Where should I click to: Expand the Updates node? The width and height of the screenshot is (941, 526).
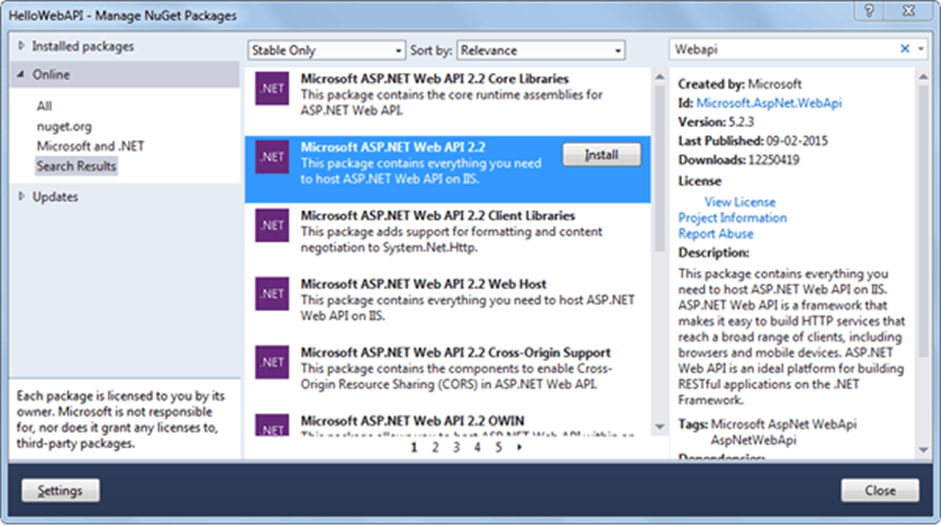(22, 196)
